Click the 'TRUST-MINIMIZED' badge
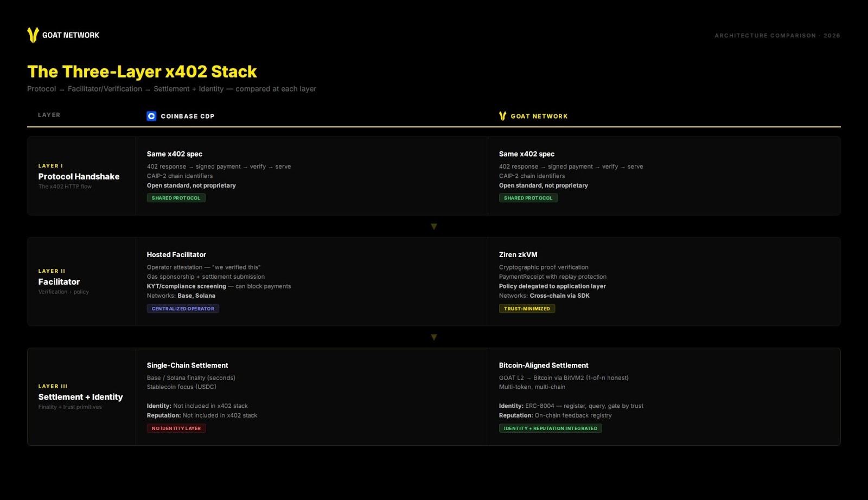This screenshot has width=868, height=500. pyautogui.click(x=527, y=309)
